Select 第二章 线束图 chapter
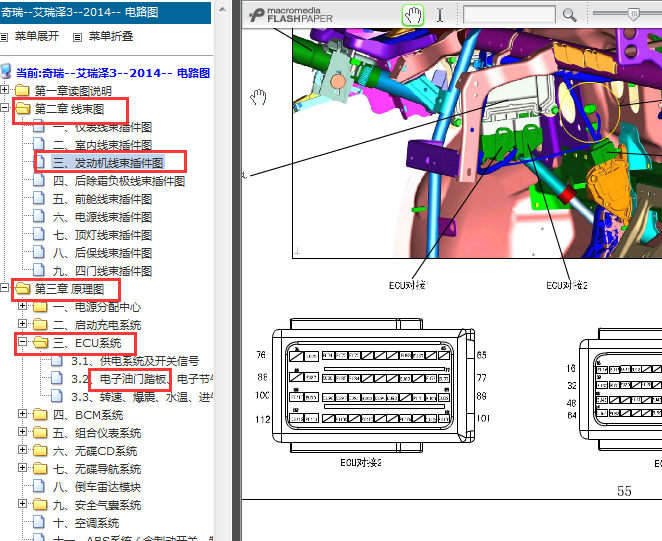 point(69,109)
